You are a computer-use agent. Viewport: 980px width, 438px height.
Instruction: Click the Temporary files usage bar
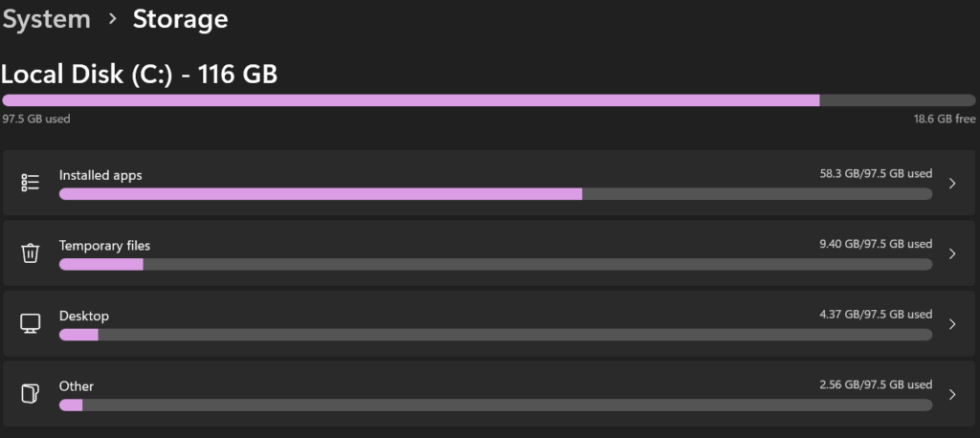tap(496, 264)
